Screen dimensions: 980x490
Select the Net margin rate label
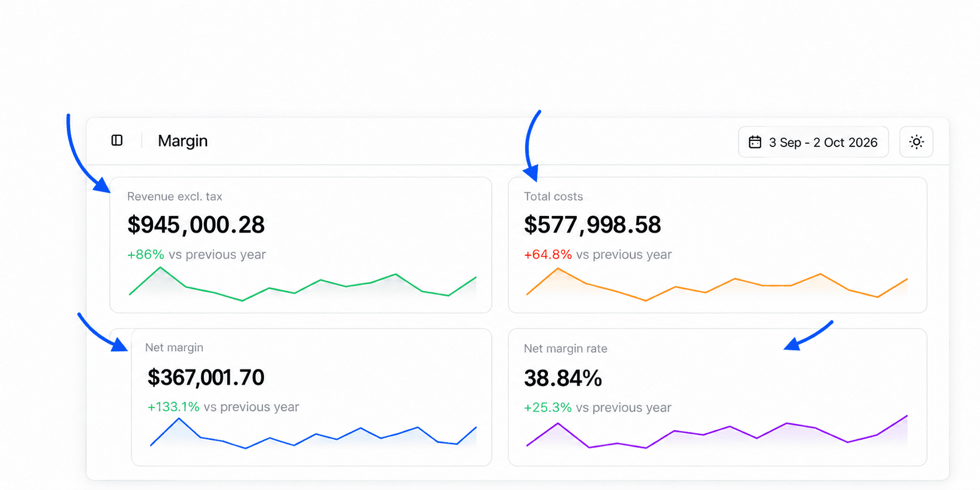[x=566, y=349]
